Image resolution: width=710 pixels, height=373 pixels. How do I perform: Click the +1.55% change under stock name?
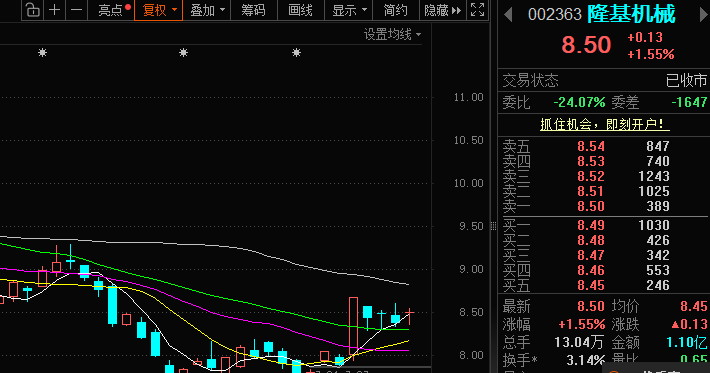tap(651, 54)
